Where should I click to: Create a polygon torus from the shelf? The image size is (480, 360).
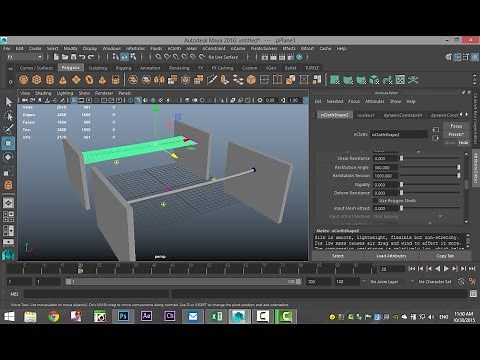[x=89, y=80]
